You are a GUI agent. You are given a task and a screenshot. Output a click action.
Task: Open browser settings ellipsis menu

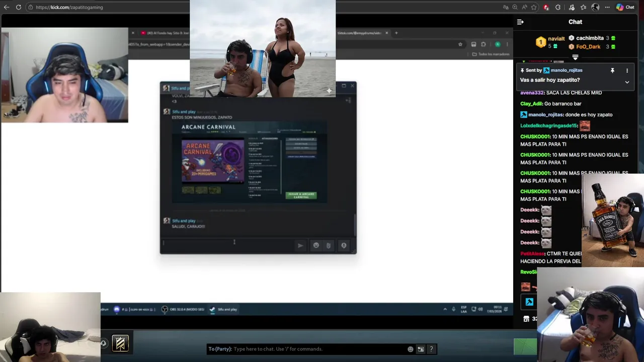click(607, 7)
